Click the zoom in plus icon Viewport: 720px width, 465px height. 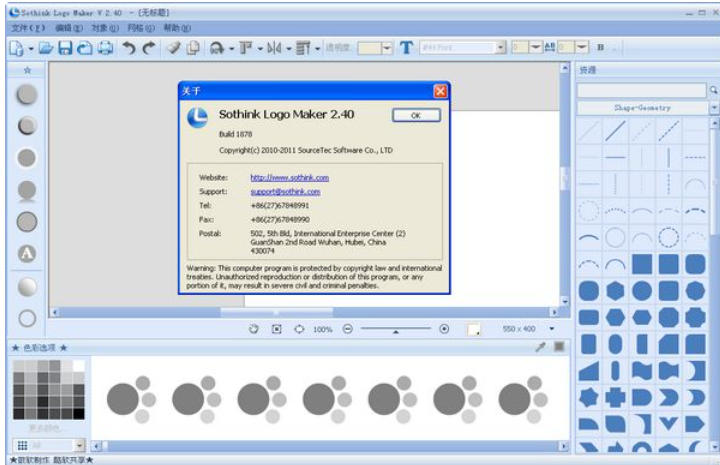pyautogui.click(x=444, y=328)
